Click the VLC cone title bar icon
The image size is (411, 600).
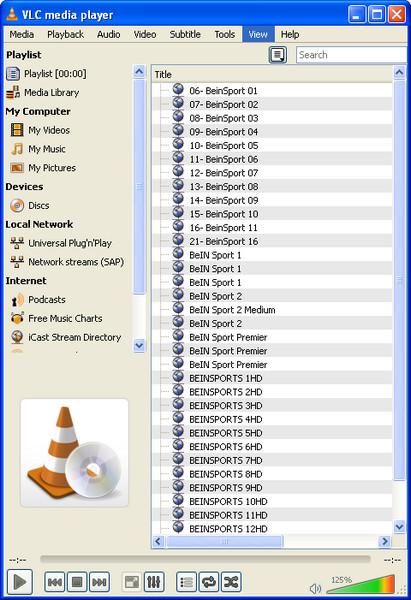pos(12,15)
